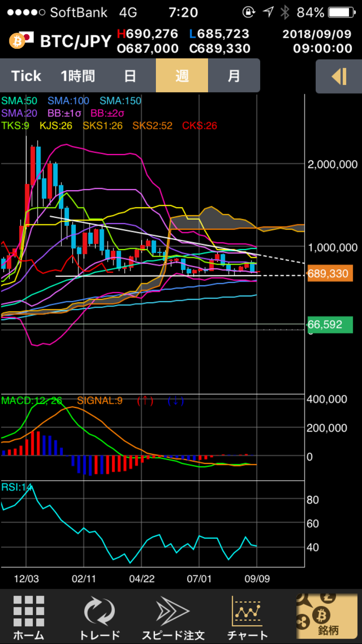
Task: Tap the 1,000,000 price axis label
Action: (x=333, y=247)
